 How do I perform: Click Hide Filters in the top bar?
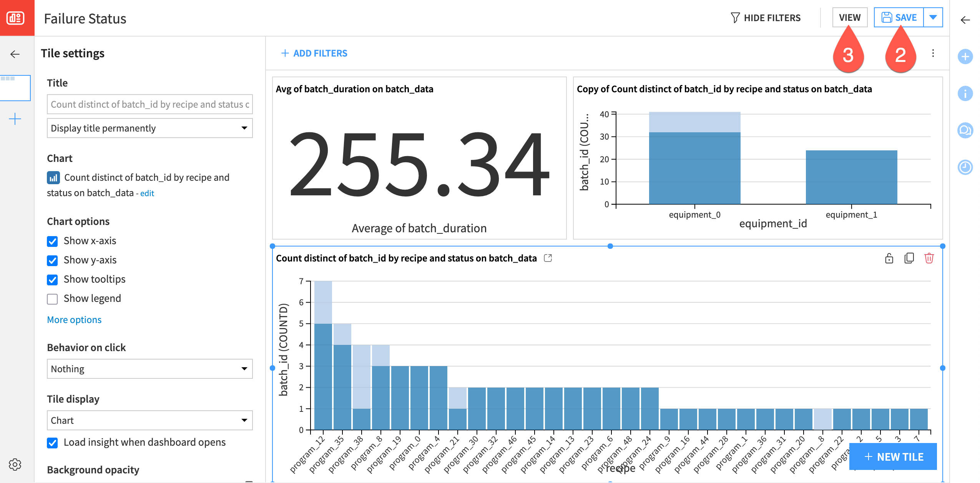click(x=767, y=17)
